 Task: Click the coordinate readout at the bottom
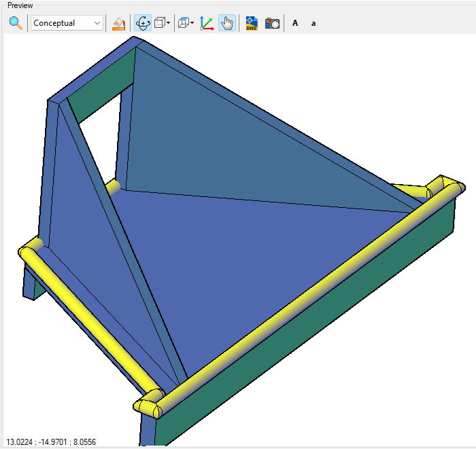tap(51, 442)
